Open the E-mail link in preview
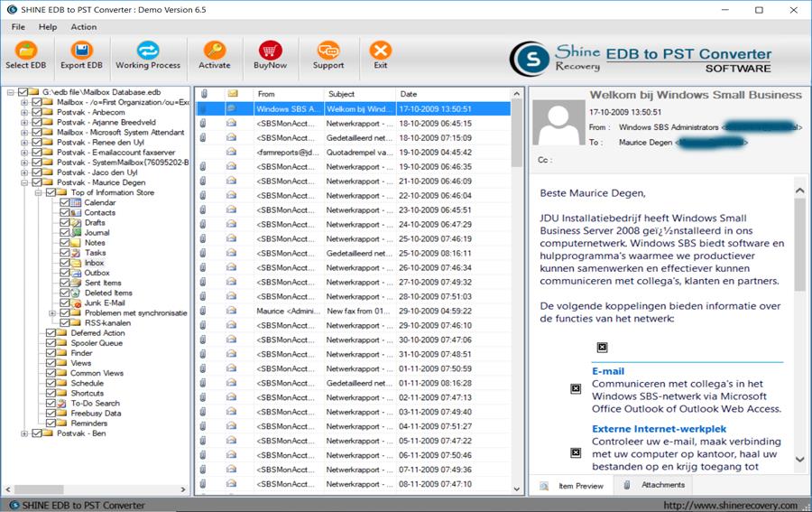 [x=608, y=371]
